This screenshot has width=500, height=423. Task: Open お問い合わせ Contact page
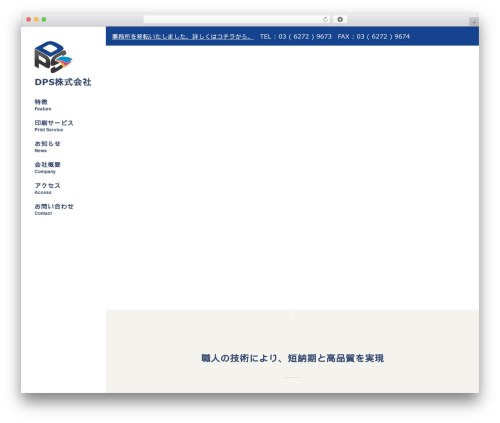54,209
